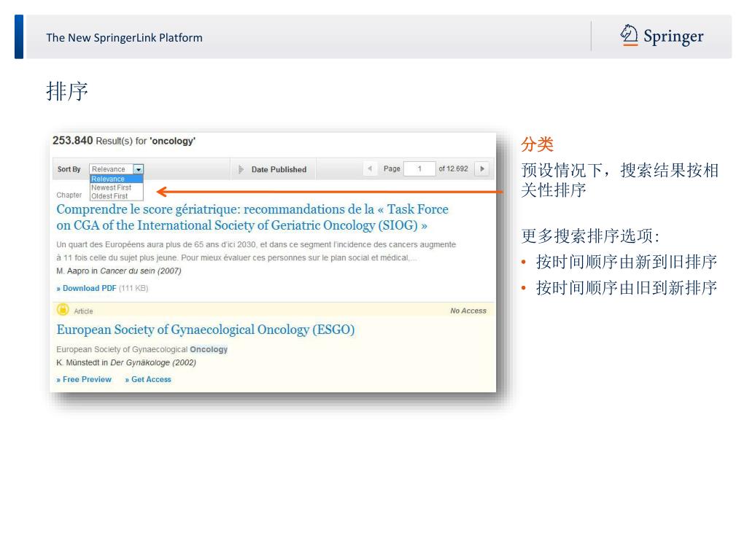
Task: Click 'K. Münstedt in Der Gynäkologe (2002)' text
Action: [x=126, y=363]
